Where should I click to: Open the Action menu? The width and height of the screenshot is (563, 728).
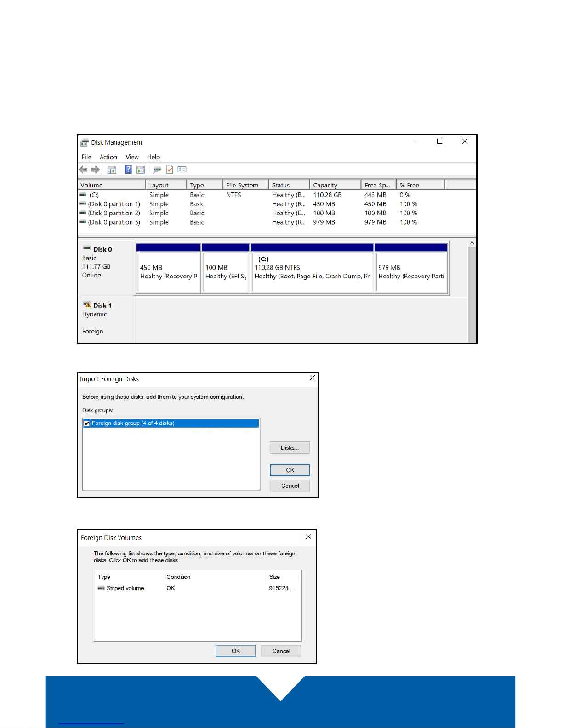coord(108,157)
